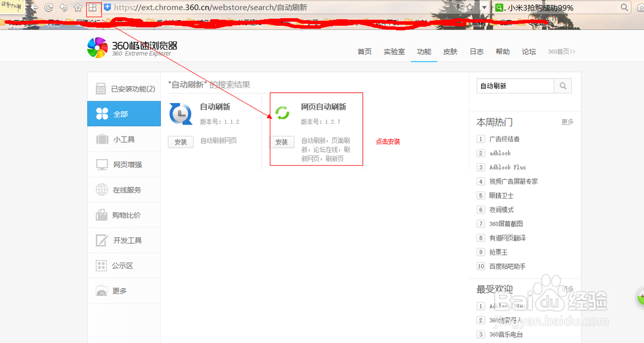Screen dimensions: 644x343
Task: Click 更多 next to 本周热门
Action: click(x=567, y=122)
